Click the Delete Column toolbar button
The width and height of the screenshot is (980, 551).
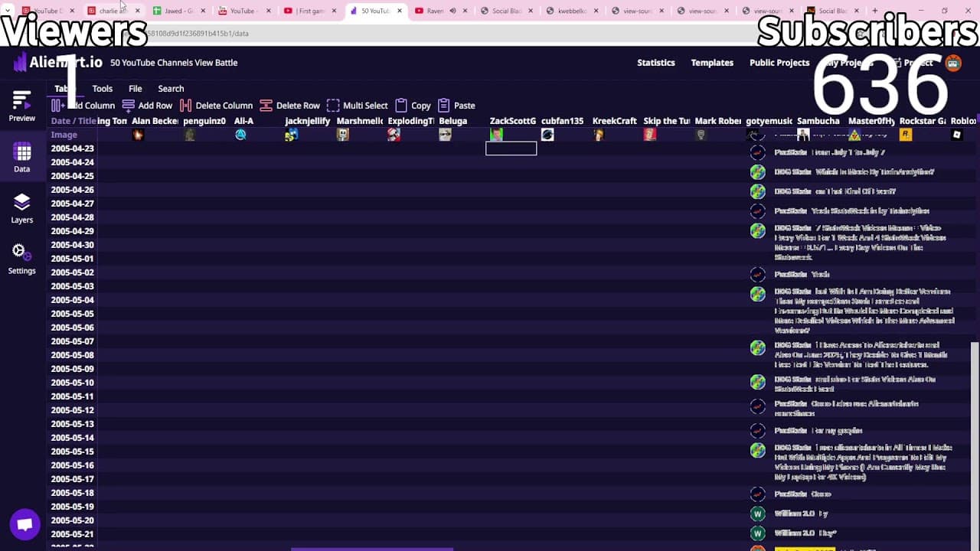(x=216, y=106)
